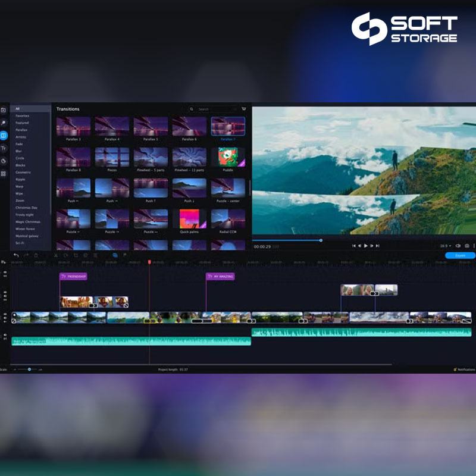Click the preview progress slider handle
This screenshot has height=476, width=476.
pos(321,240)
